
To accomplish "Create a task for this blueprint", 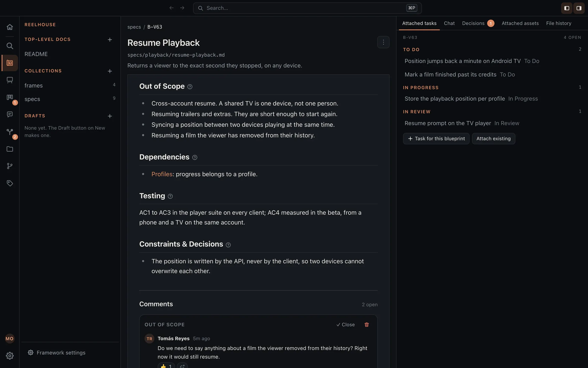I will tap(436, 139).
